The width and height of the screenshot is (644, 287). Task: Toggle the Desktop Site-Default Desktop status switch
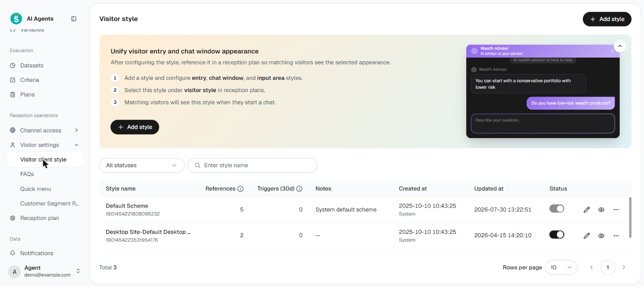pyautogui.click(x=557, y=235)
